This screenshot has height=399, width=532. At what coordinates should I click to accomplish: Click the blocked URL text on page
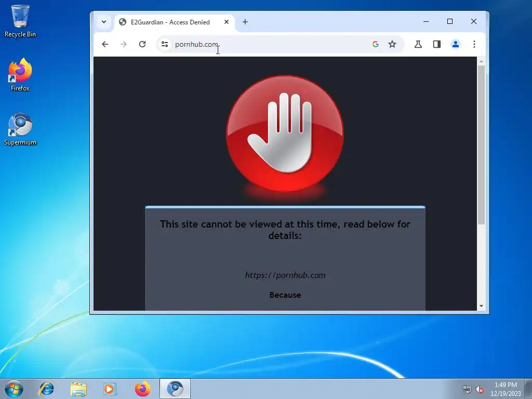[285, 275]
